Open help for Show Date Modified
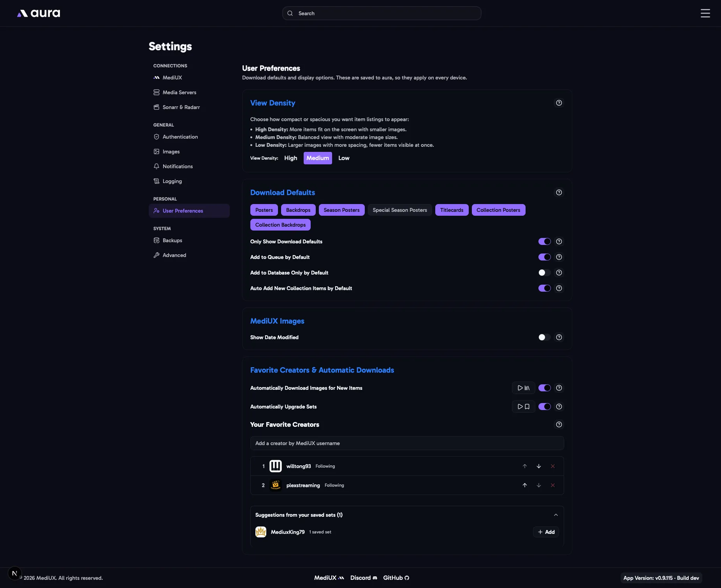The height and width of the screenshot is (588, 721). click(559, 337)
